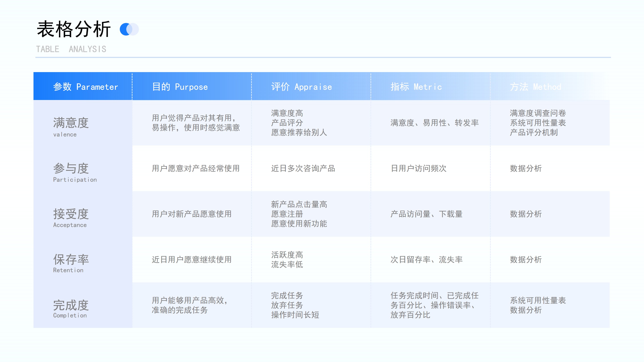
Task: Click the Participation sublabel
Action: click(x=75, y=180)
